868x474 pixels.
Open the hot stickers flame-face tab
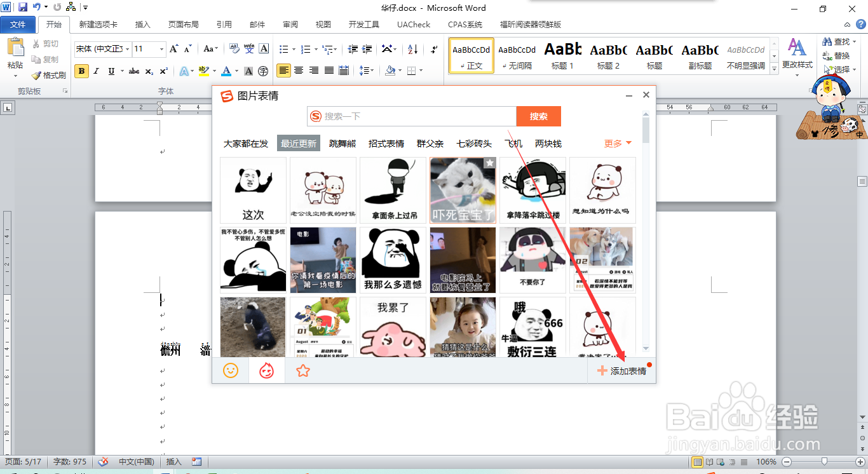(266, 370)
